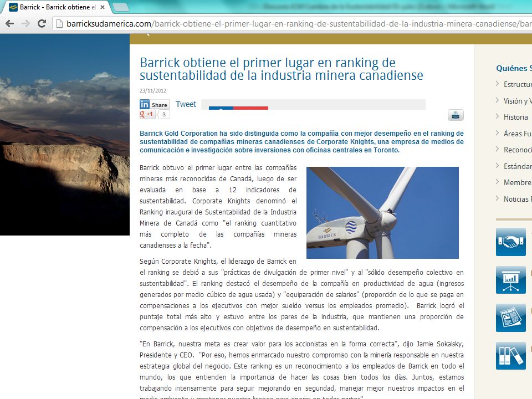Click the binders library icon in sidebar
Image resolution: width=532 pixels, height=399 pixels.
[510, 356]
